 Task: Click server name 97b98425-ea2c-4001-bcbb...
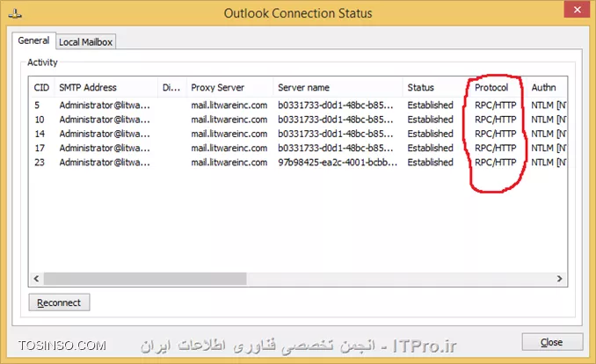[338, 163]
